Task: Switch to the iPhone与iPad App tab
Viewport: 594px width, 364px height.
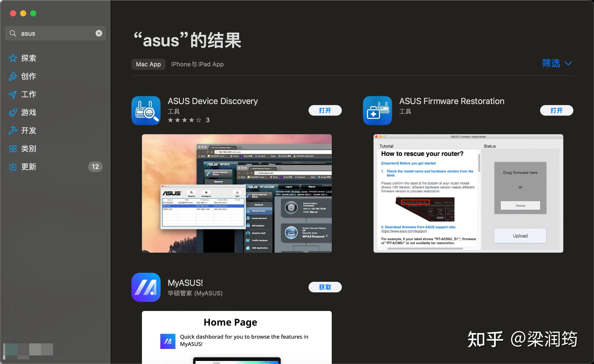Action: (197, 64)
